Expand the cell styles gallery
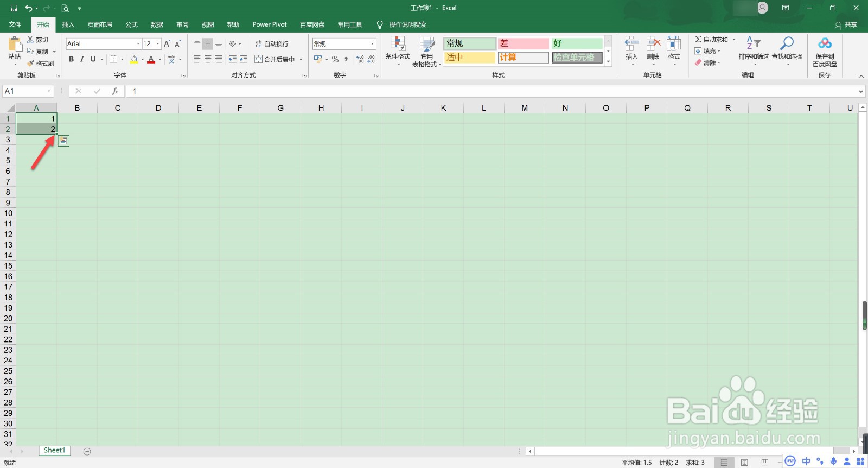868x468 pixels. (x=608, y=61)
